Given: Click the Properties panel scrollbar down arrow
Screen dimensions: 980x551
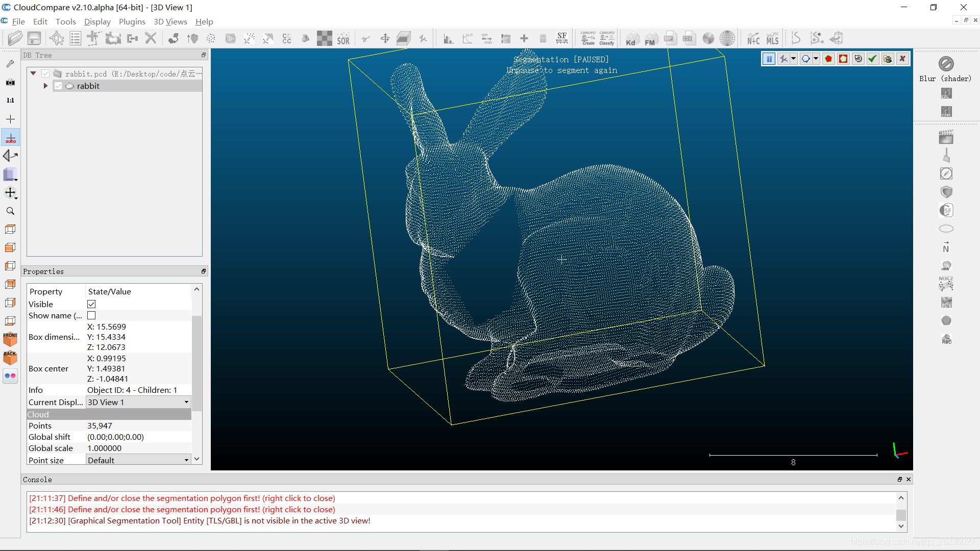Looking at the screenshot, I should [x=197, y=459].
